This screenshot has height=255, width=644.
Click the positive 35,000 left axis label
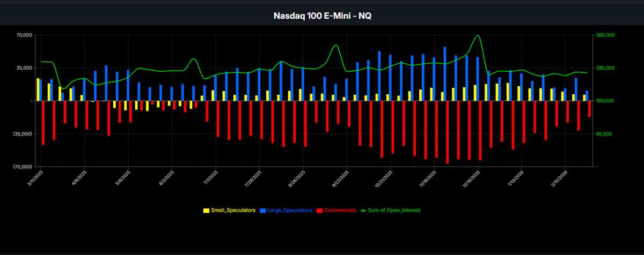click(25, 68)
